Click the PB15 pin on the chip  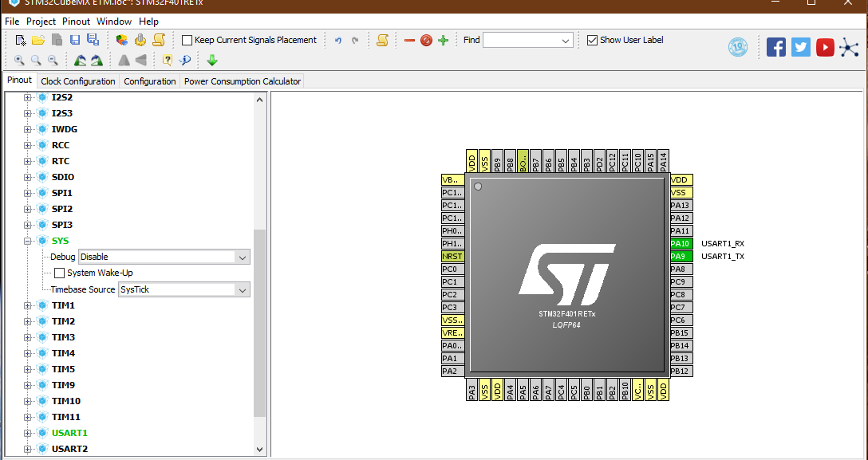point(681,332)
